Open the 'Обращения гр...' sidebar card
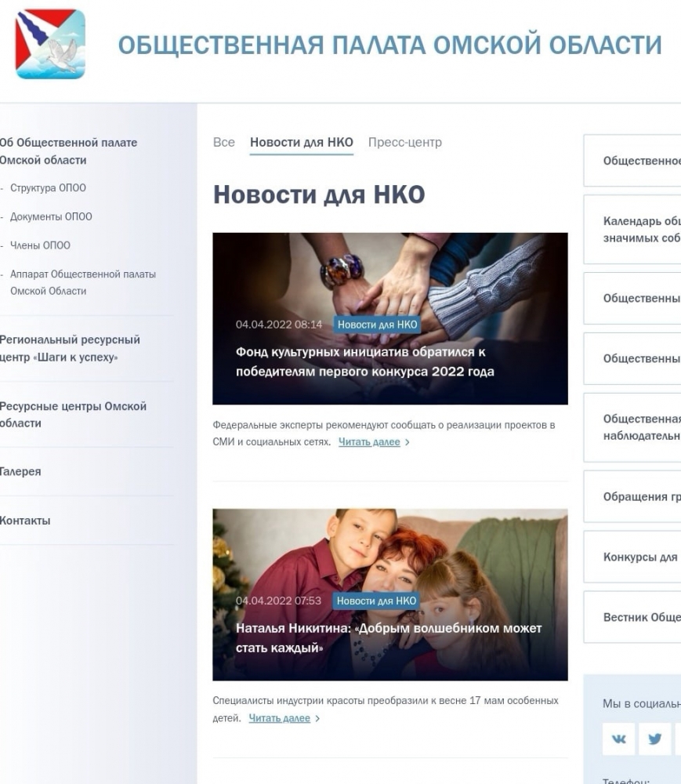This screenshot has height=784, width=681. pos(632,496)
